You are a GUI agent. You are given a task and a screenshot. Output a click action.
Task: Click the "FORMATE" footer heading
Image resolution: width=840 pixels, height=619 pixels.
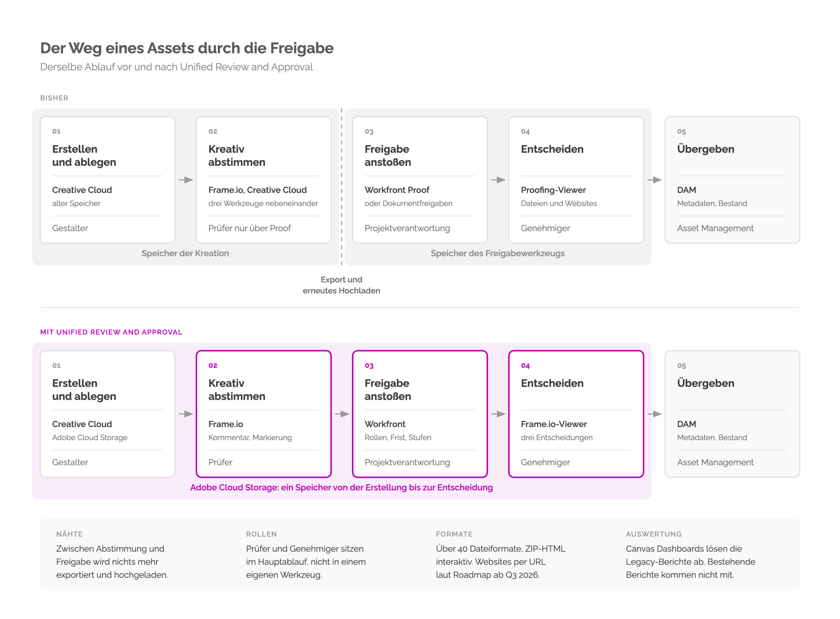tap(454, 534)
